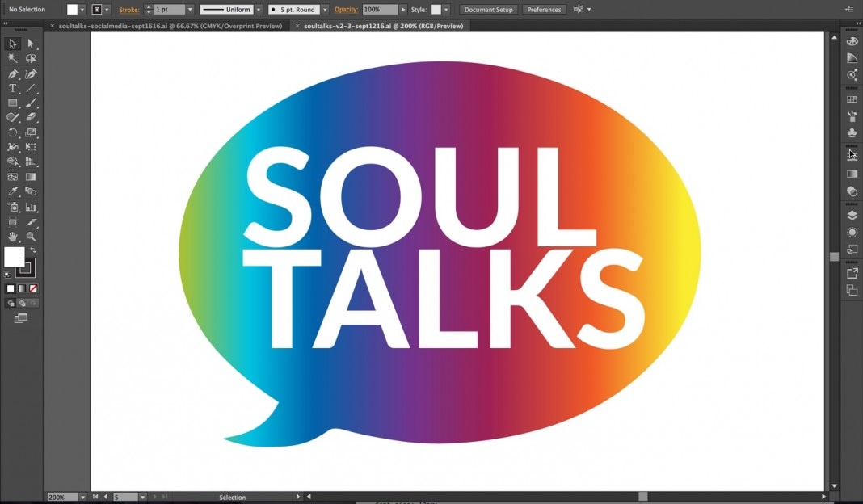
Task: Open the Gradient panel icon
Action: point(852,174)
